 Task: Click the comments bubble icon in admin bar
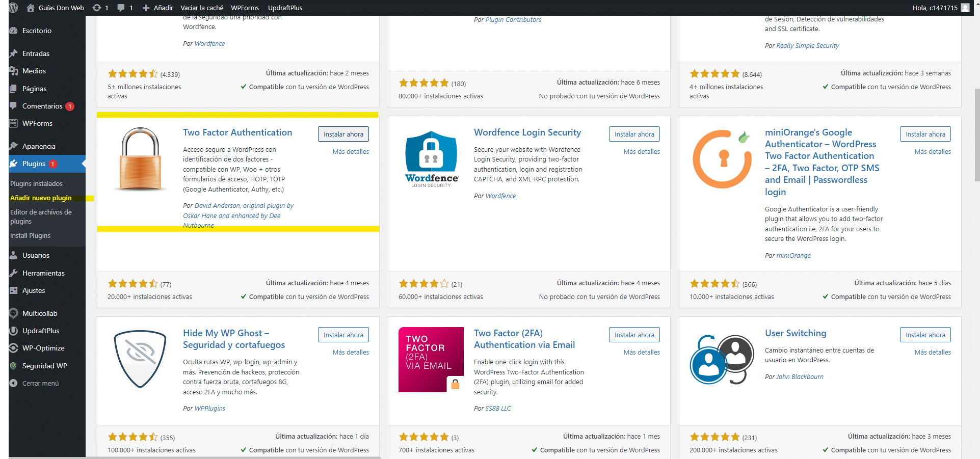(121, 8)
